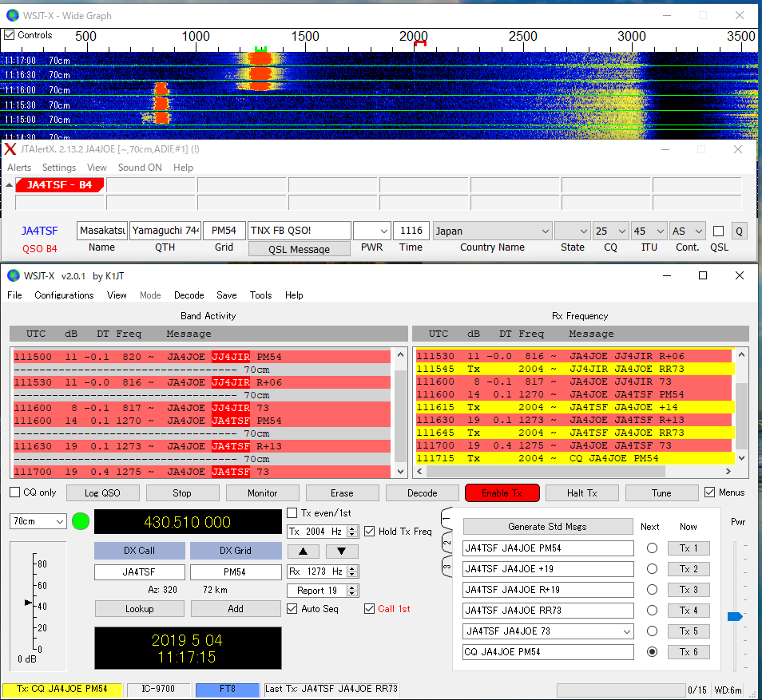Click the Tx 6 Now button
Screen dimensions: 762x700
click(689, 652)
